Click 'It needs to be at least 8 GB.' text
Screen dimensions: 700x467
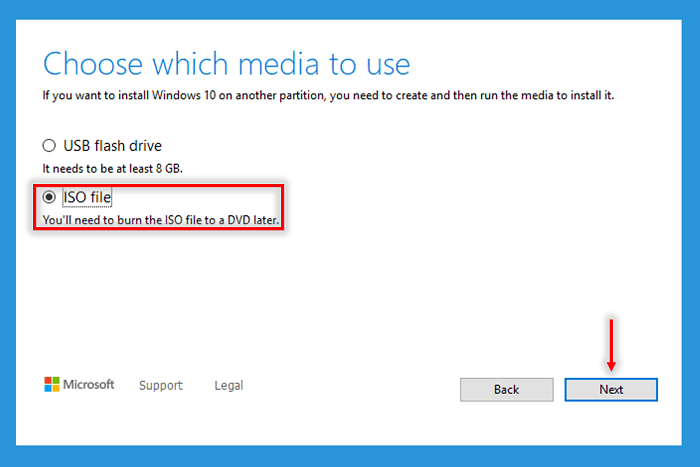pos(112,169)
